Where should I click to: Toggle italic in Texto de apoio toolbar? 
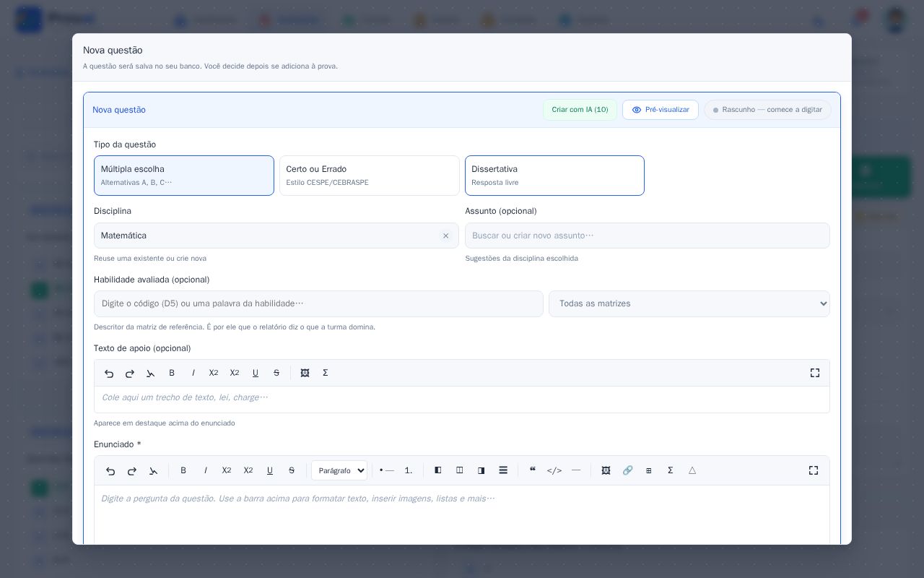(193, 373)
